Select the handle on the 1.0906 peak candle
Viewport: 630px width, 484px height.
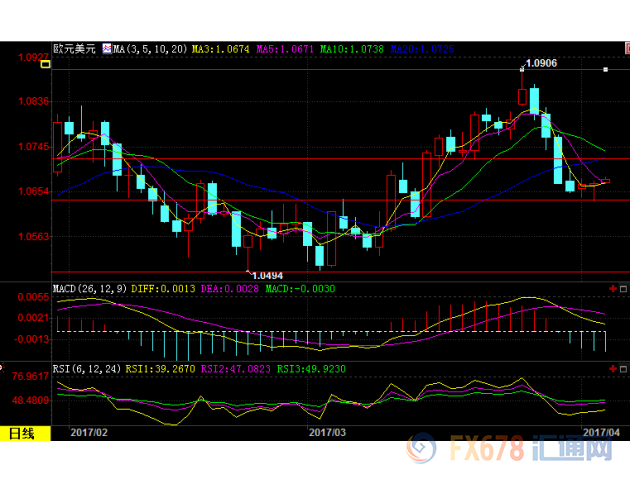tap(522, 69)
